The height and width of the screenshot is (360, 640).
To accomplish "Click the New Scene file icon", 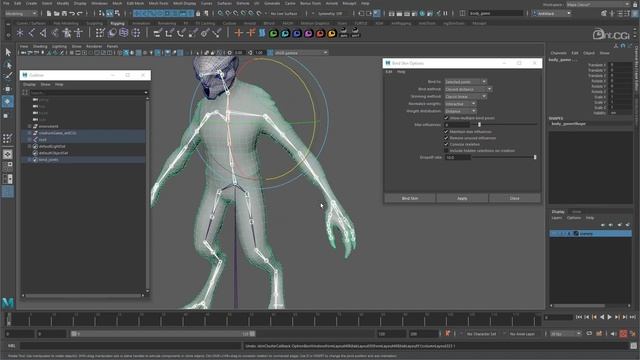I will click(49, 13).
